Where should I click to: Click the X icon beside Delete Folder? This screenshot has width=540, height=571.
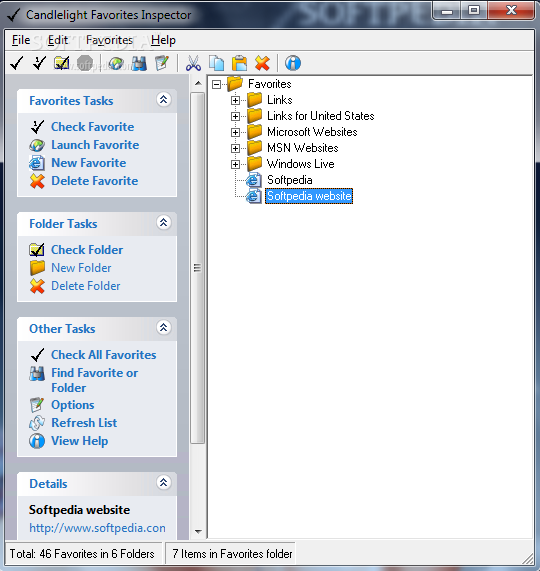coord(37,286)
